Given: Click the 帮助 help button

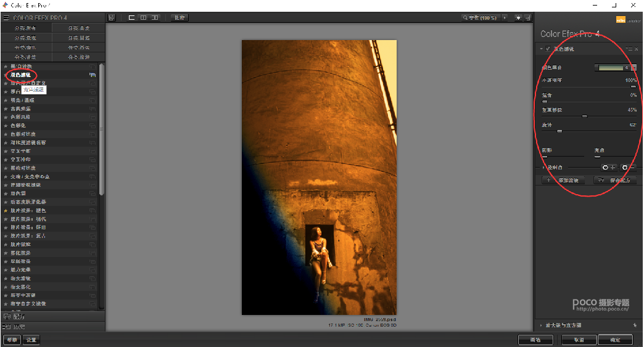Looking at the screenshot, I should click(12, 340).
